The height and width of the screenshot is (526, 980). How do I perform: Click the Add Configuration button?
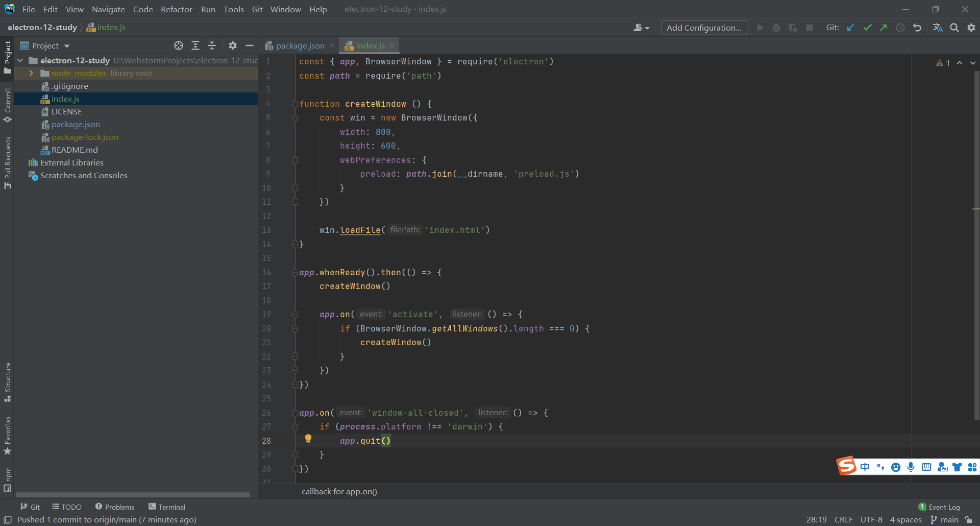704,28
